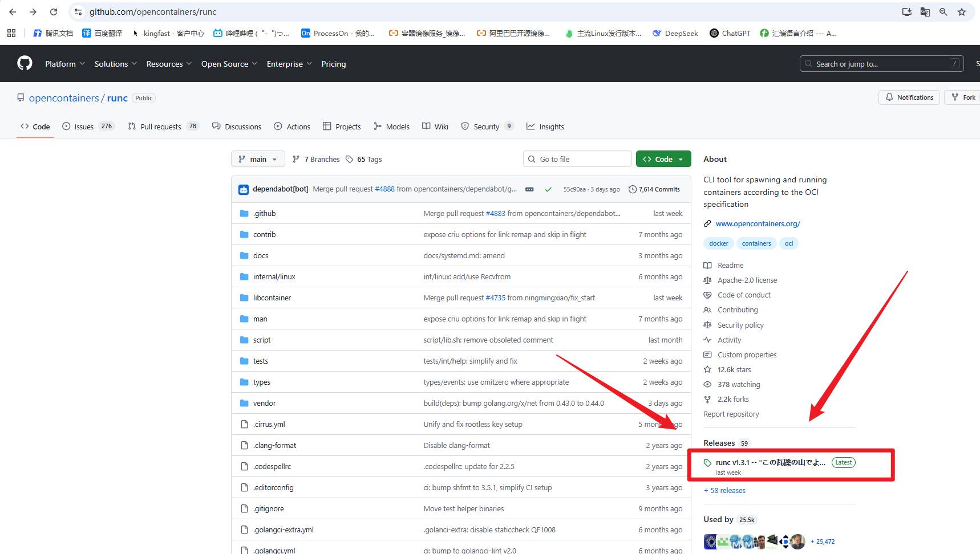
Task: Open the Code of conduct link
Action: point(744,295)
